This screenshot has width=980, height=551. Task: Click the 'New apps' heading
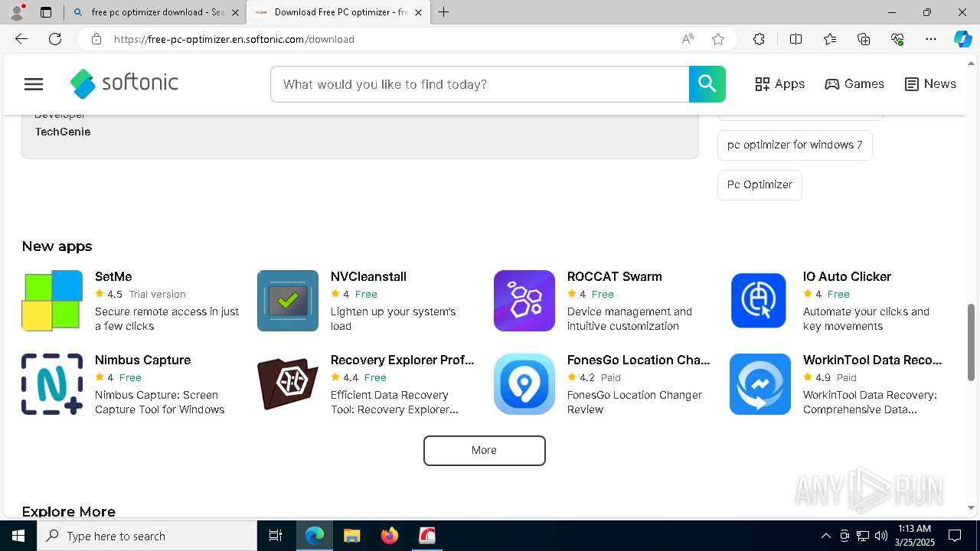(x=57, y=246)
